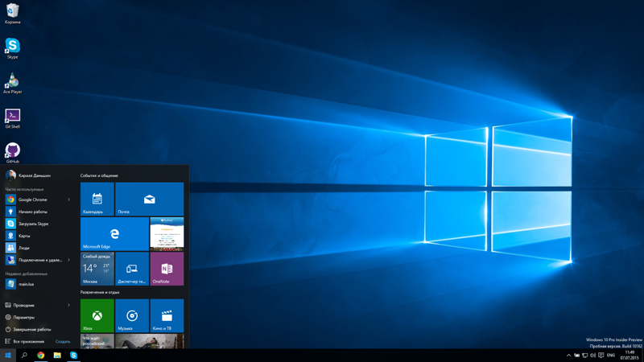Launch the Ace Player desktop shortcut

(12, 84)
